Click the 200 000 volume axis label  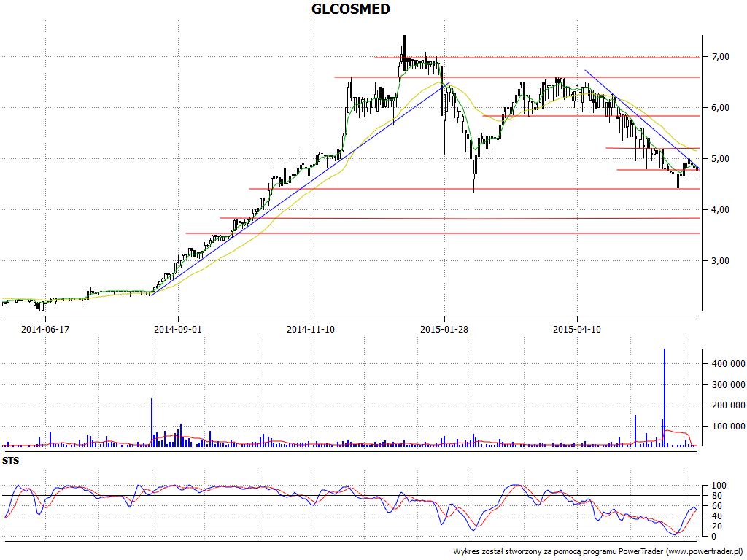(x=729, y=405)
